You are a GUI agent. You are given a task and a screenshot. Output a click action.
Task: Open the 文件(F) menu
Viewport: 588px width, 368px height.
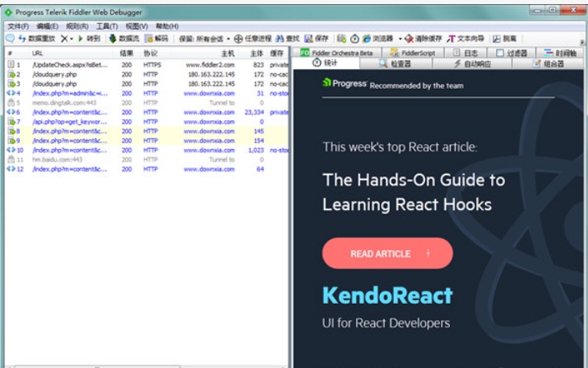click(18, 26)
